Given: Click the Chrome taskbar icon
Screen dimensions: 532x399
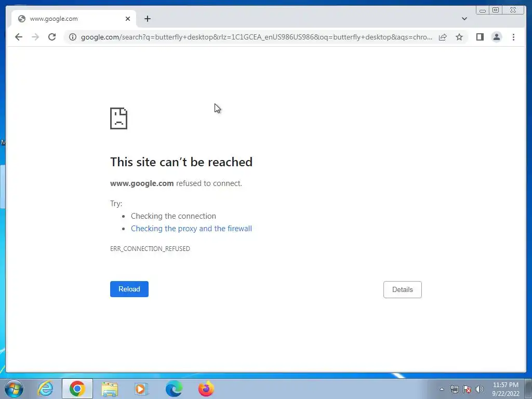Looking at the screenshot, I should pyautogui.click(x=77, y=389).
